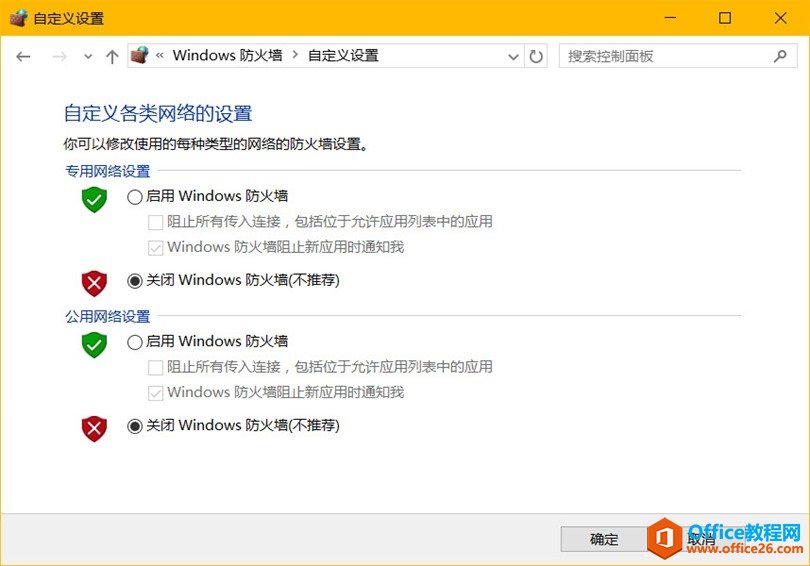The height and width of the screenshot is (566, 810).
Task: Check 阻止所有传入连接 in 公用网络设置
Action: [155, 368]
